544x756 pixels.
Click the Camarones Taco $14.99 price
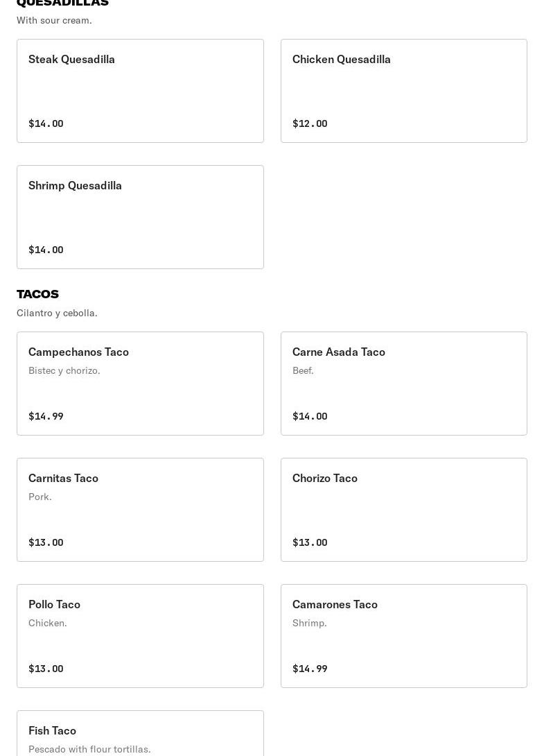pos(310,669)
